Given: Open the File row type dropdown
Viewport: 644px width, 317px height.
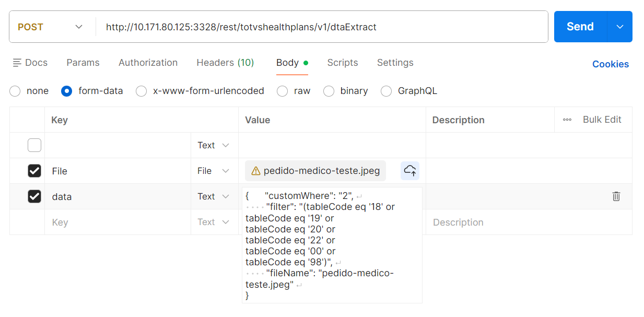Looking at the screenshot, I should pyautogui.click(x=214, y=171).
